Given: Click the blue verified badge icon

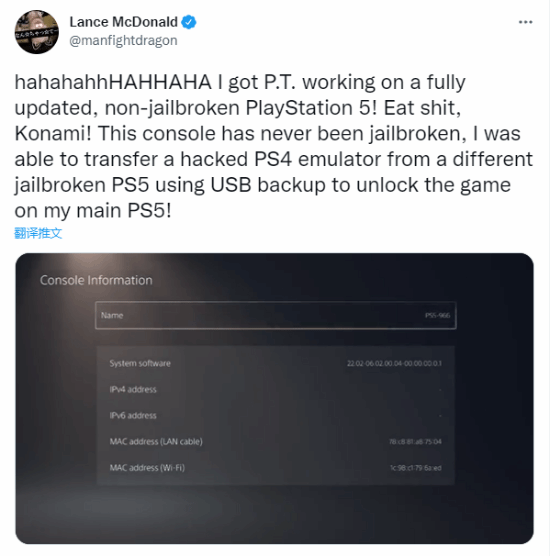Looking at the screenshot, I should tap(188, 22).
